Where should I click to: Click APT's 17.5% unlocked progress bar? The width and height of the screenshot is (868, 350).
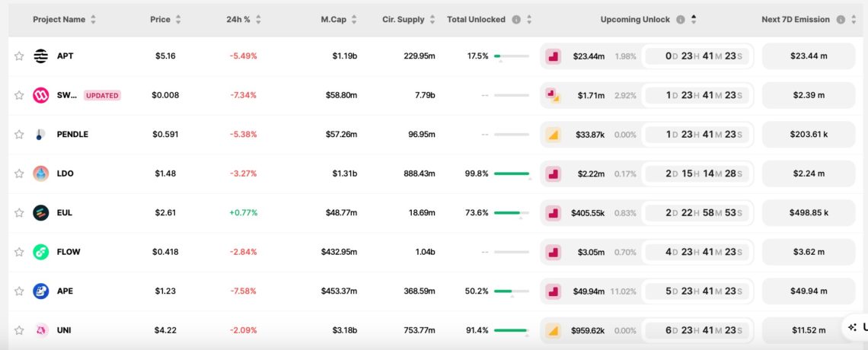coord(512,56)
